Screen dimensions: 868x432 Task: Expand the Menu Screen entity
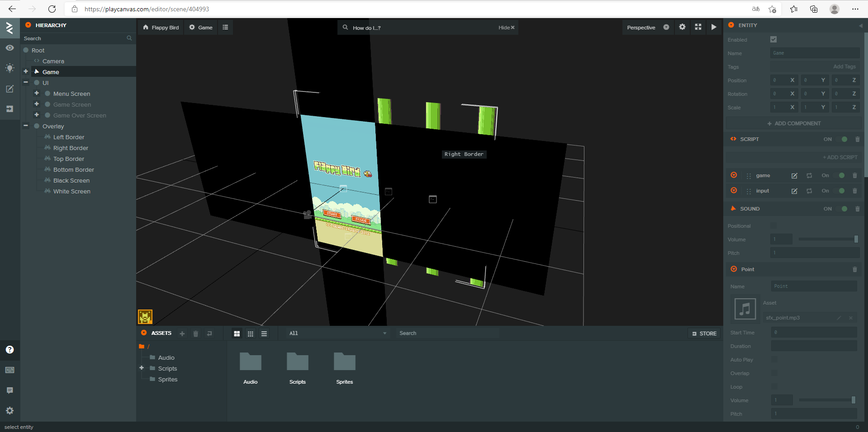37,93
